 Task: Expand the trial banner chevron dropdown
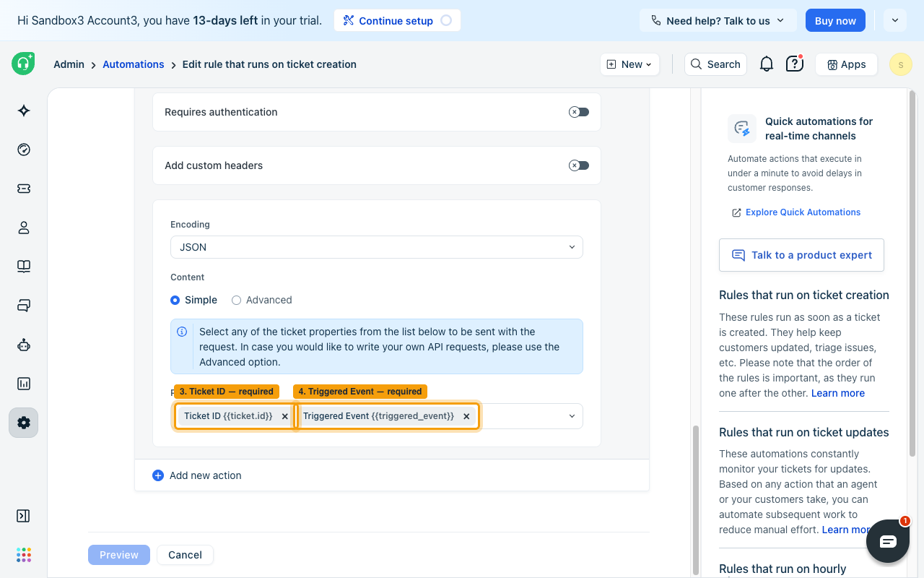[895, 20]
